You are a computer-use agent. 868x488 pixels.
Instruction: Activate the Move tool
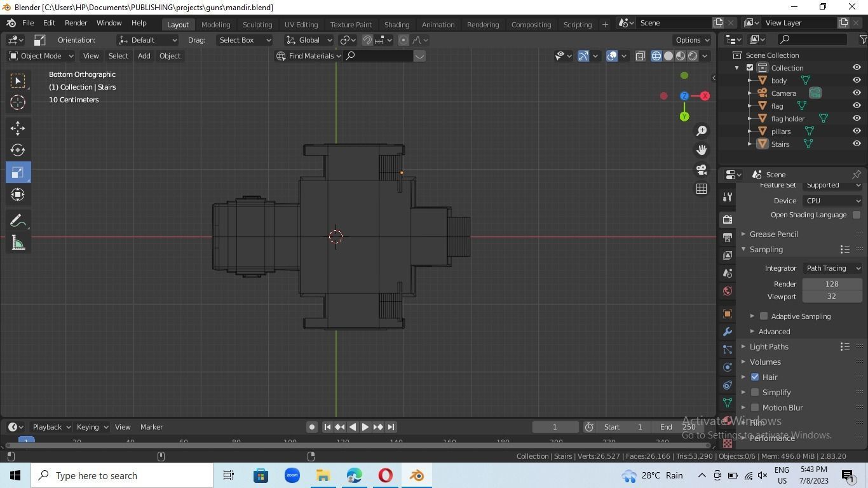click(18, 128)
